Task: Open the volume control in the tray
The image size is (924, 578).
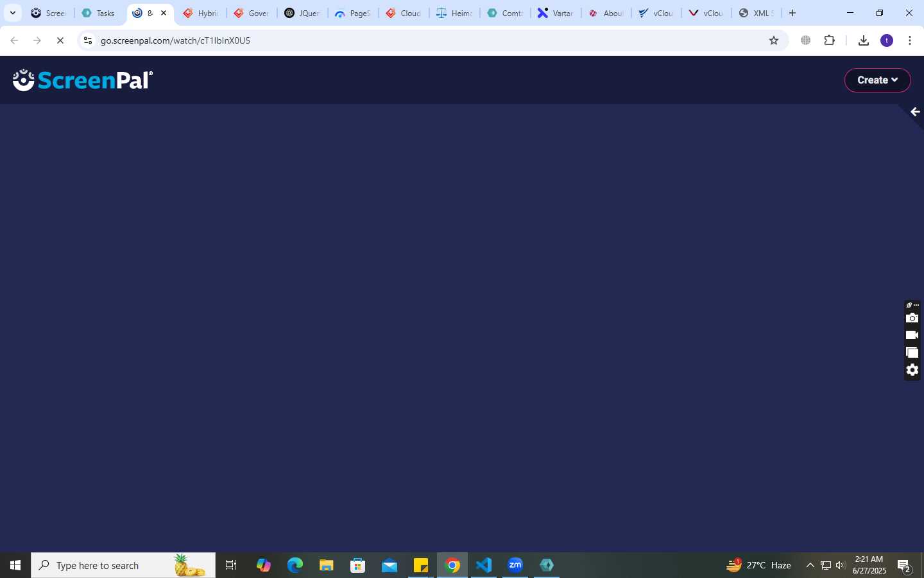Action: tap(841, 565)
